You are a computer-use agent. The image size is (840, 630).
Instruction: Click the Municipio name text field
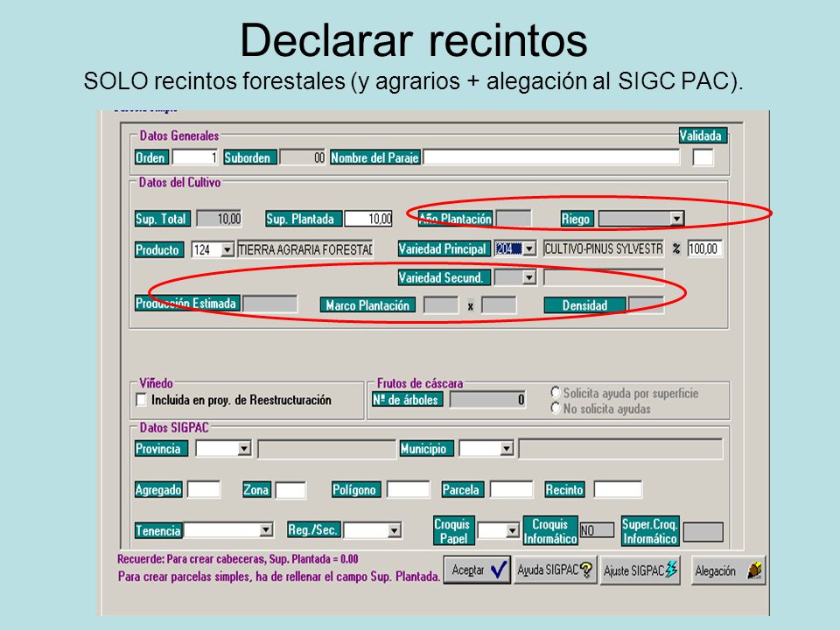pos(621,448)
